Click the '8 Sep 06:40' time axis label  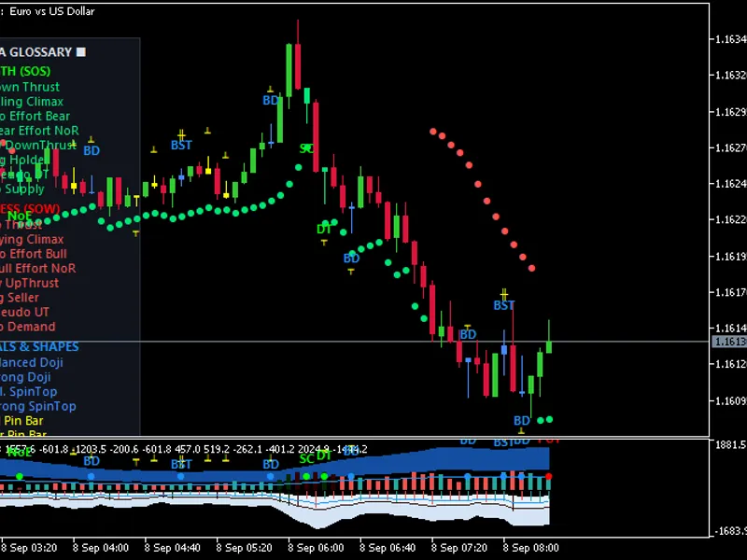pyautogui.click(x=388, y=548)
